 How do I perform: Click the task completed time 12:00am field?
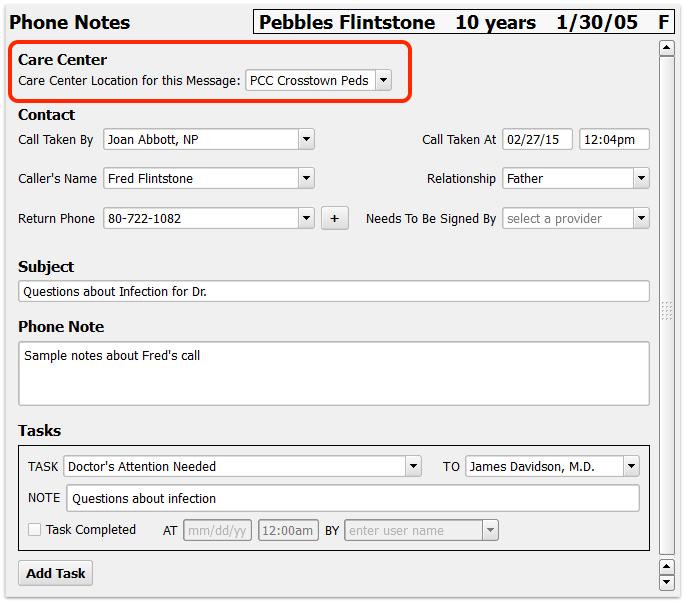tap(288, 531)
